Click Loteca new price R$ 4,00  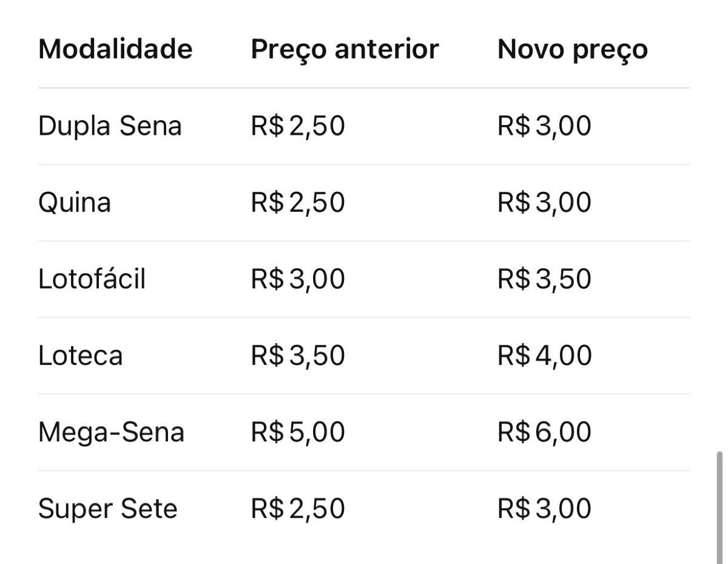[x=544, y=356]
